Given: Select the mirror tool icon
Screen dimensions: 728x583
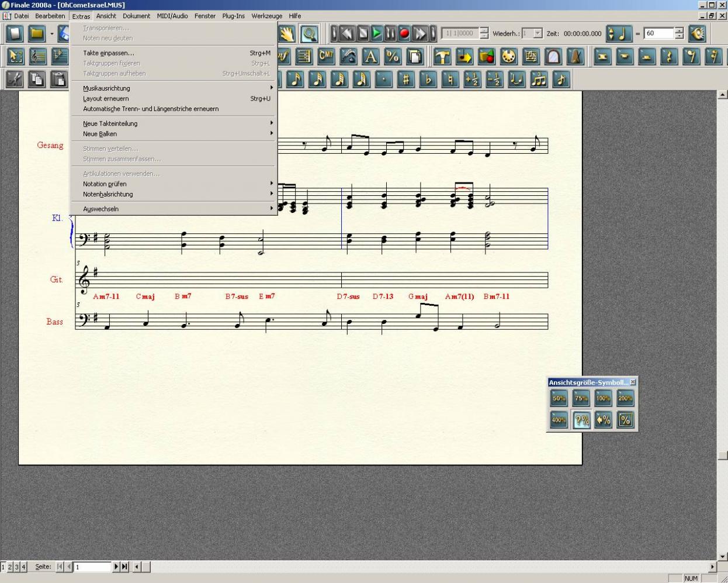Looking at the screenshot, I should [553, 56].
